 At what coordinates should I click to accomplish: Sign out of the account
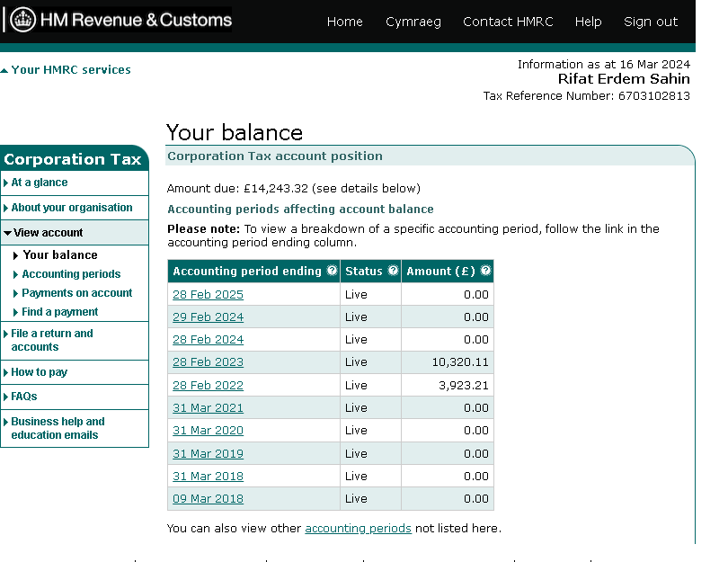tap(651, 22)
